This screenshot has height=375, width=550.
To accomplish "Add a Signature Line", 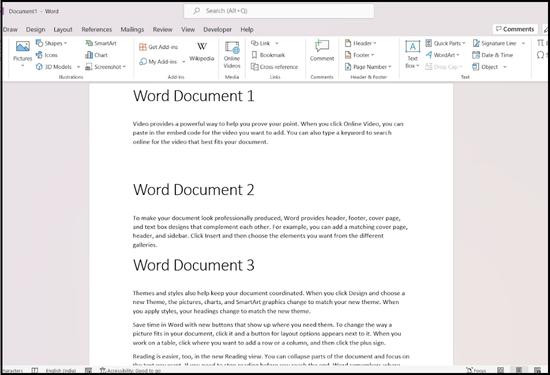I will [495, 43].
